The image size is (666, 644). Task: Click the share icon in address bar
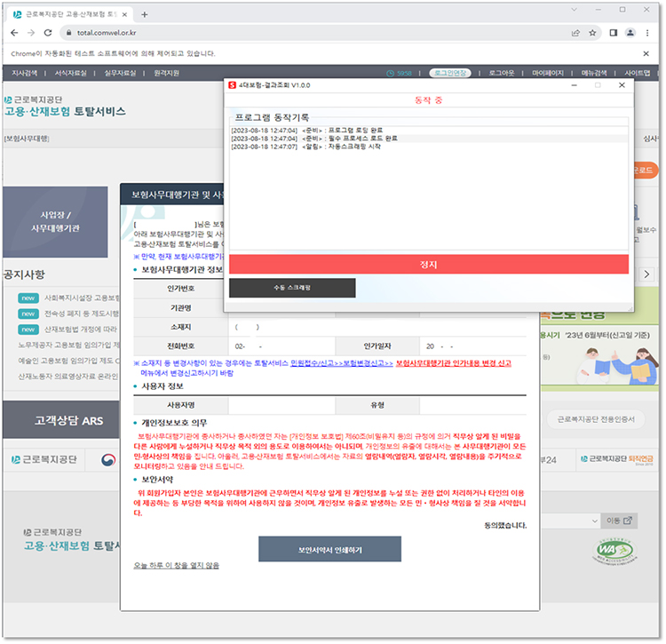(575, 32)
